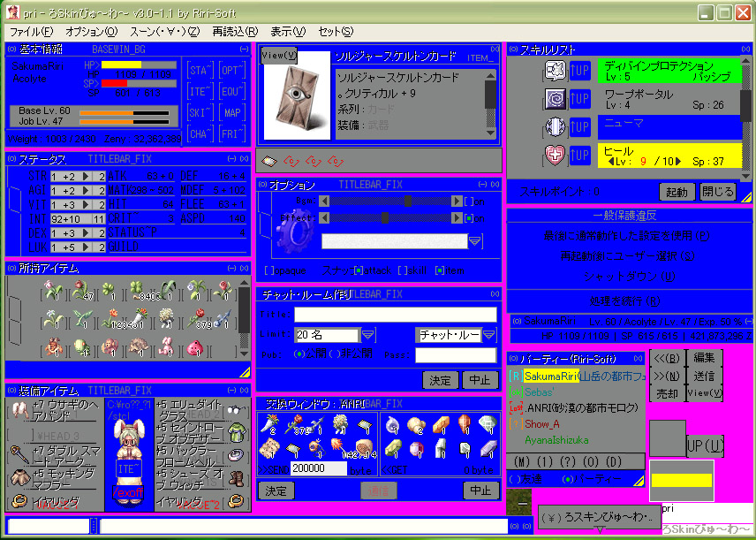This screenshot has width=756, height=540.
Task: Toggle the attack snap checkbox
Action: tap(358, 270)
